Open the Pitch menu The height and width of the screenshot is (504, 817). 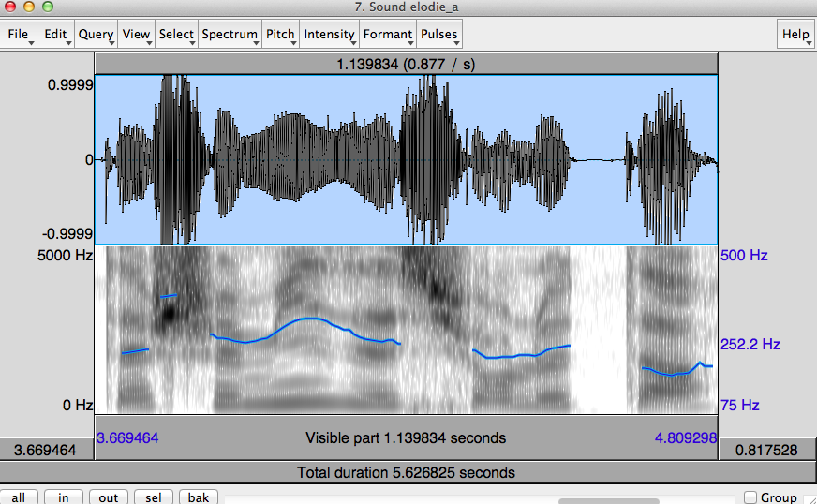[280, 35]
